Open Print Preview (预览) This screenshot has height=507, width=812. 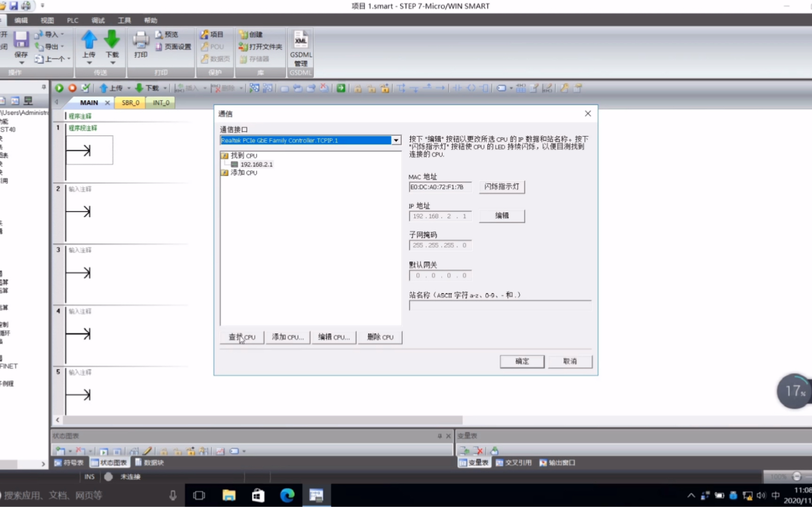point(166,35)
